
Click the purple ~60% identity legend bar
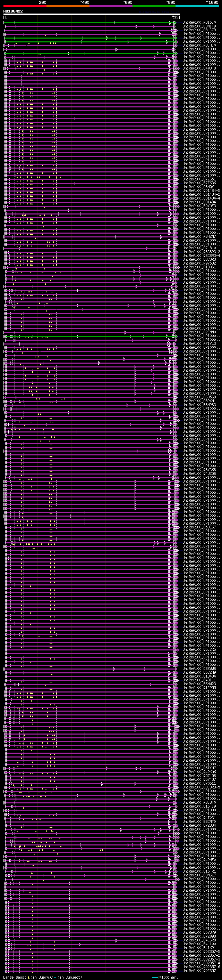click(111, 6)
